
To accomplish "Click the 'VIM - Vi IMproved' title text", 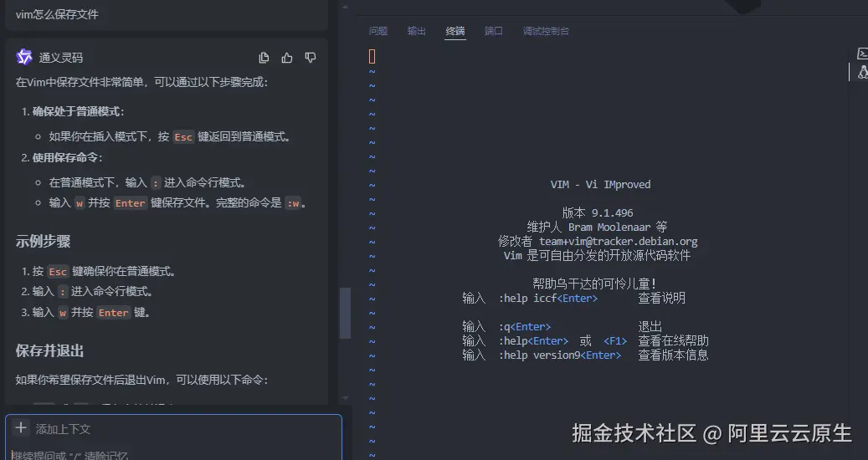I will (600, 184).
